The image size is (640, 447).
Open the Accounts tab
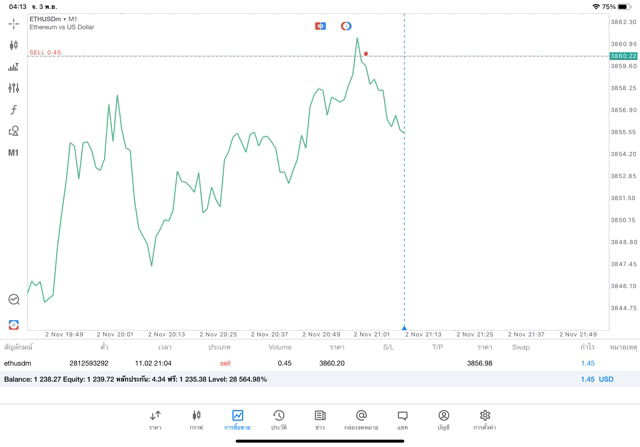[x=443, y=418]
